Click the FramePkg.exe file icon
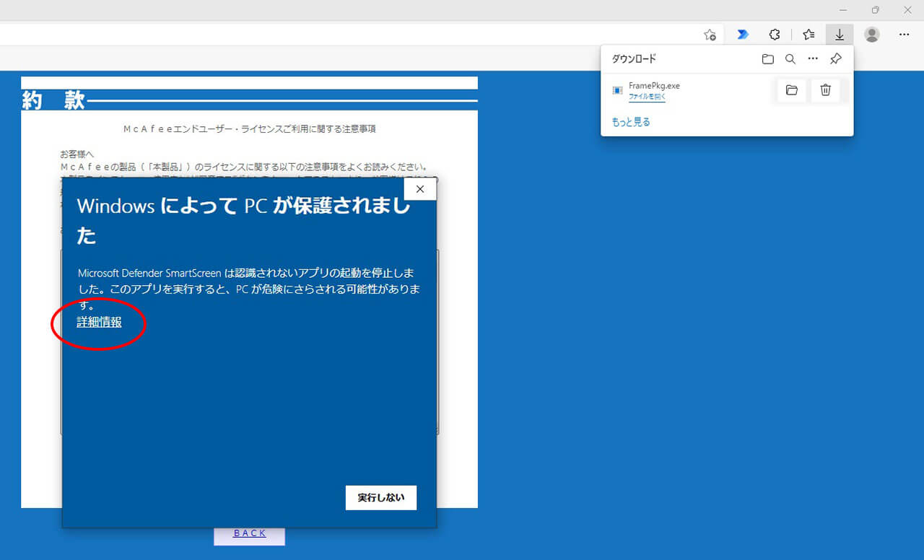Screen dimensions: 924x560 click(x=617, y=90)
